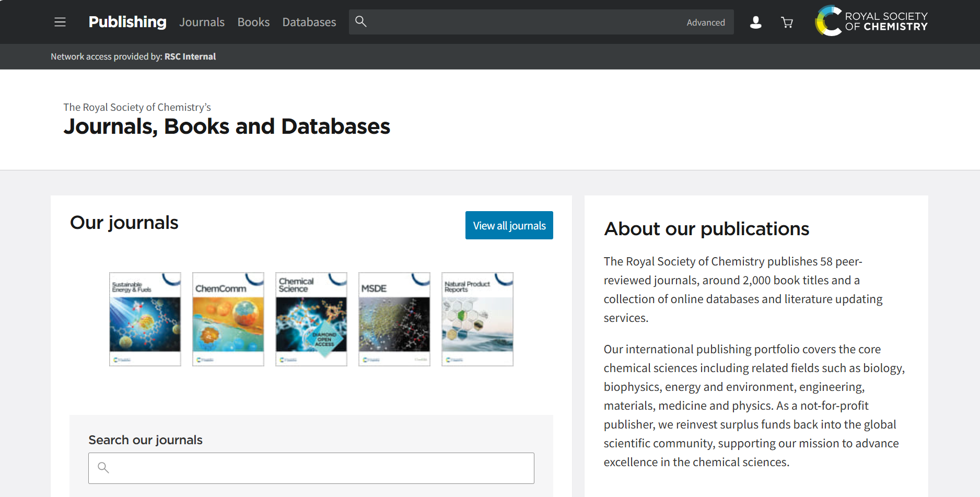Open the shopping cart
This screenshot has width=980, height=497.
(x=787, y=22)
